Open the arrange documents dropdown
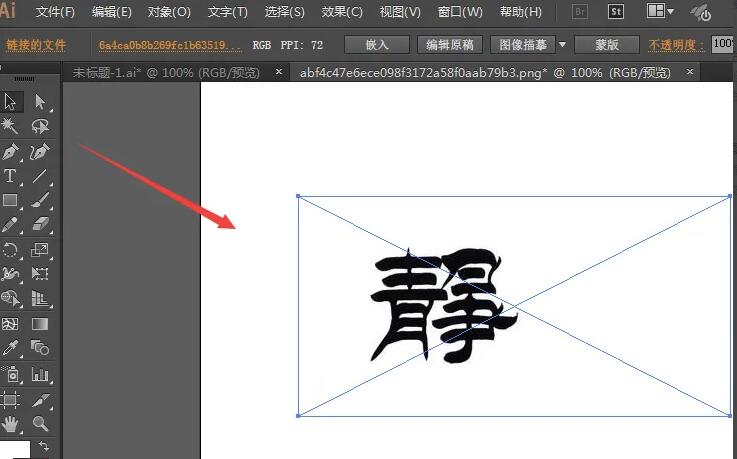Screen dimensions: 737x459 [660, 11]
